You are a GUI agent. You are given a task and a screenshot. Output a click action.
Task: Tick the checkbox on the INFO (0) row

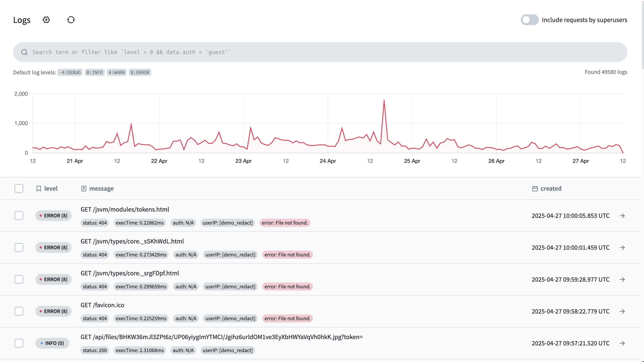tap(19, 343)
